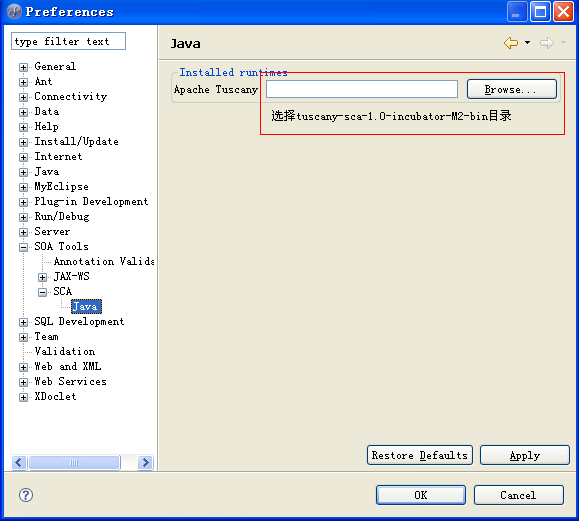The height and width of the screenshot is (521, 579).
Task: Expand the Web Services node
Action: [23, 382]
